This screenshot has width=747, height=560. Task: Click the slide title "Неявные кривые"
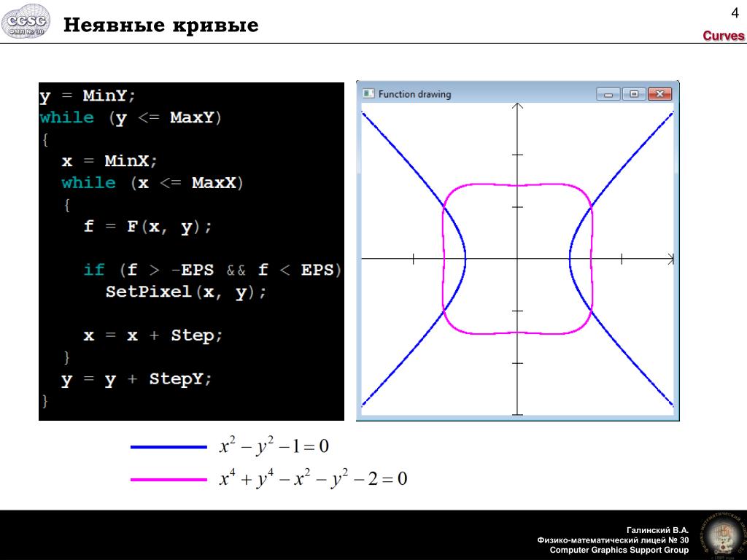tap(161, 25)
